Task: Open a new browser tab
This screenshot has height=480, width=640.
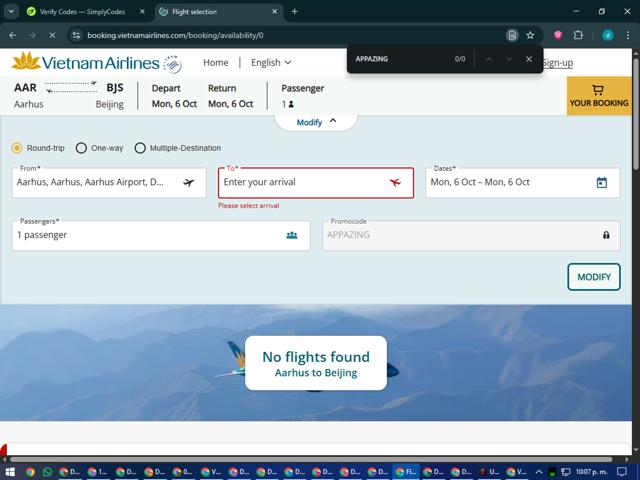Action: pos(294,11)
